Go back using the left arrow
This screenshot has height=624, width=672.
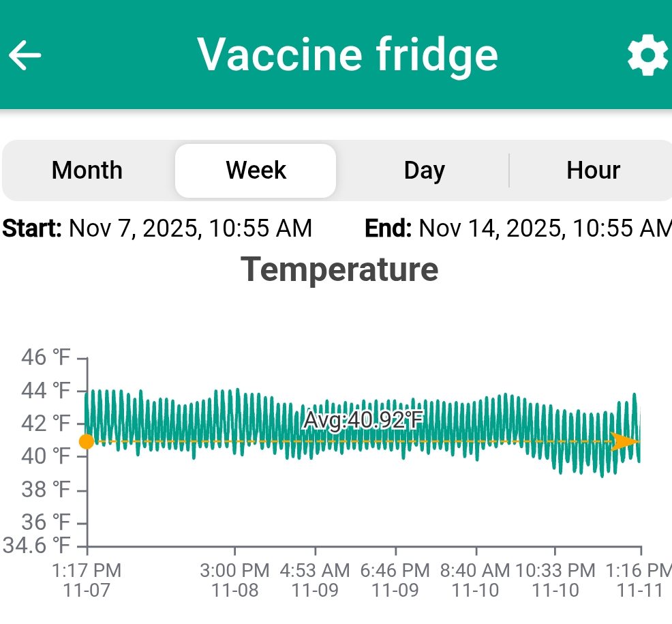(25, 55)
